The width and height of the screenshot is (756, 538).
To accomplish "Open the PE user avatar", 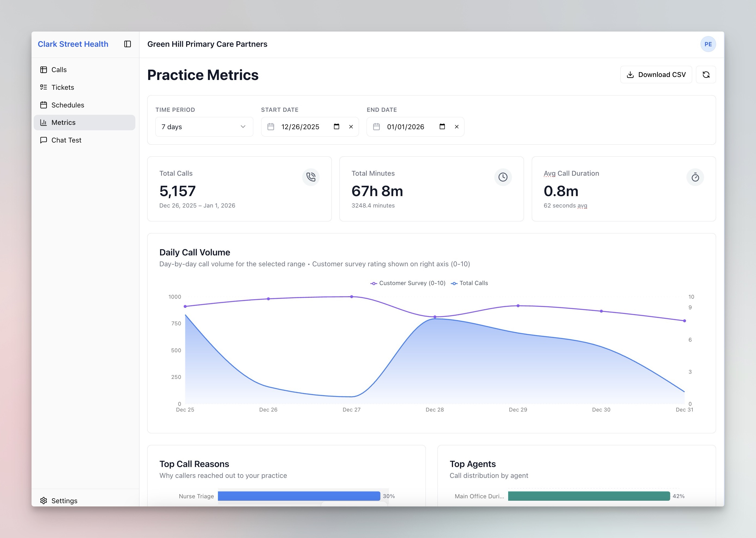I will 708,44.
